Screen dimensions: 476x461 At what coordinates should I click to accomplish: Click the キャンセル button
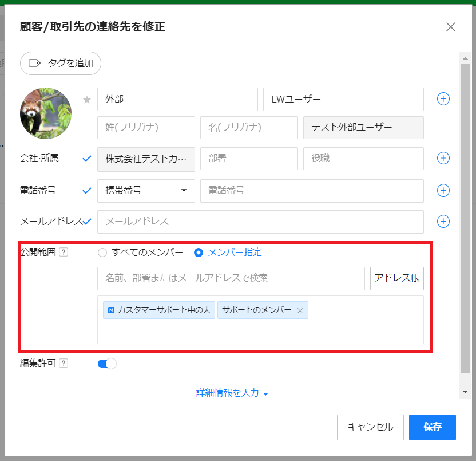pos(370,427)
